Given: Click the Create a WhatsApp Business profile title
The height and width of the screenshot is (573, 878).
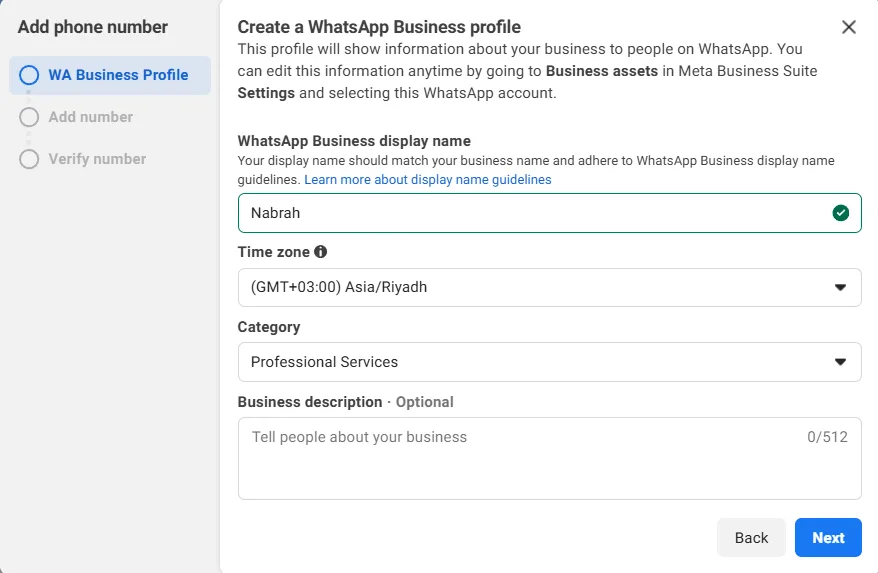Looking at the screenshot, I should point(379,27).
